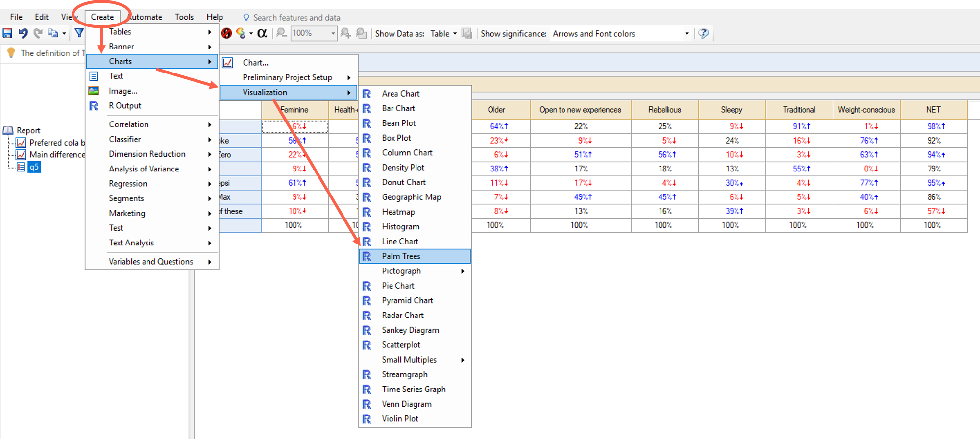Image resolution: width=980 pixels, height=439 pixels.
Task: Click the alpha significance icon
Action: 262,33
